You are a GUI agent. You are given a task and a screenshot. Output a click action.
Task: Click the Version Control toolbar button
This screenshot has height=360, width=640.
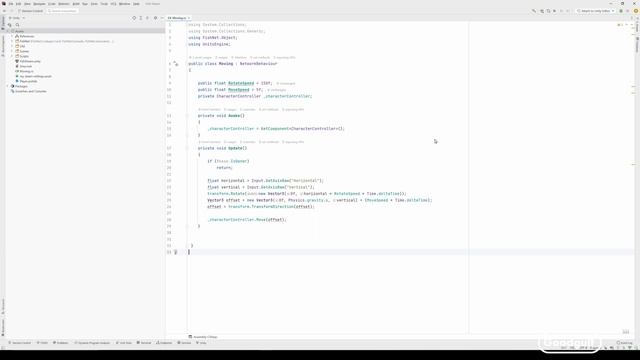coord(31,11)
